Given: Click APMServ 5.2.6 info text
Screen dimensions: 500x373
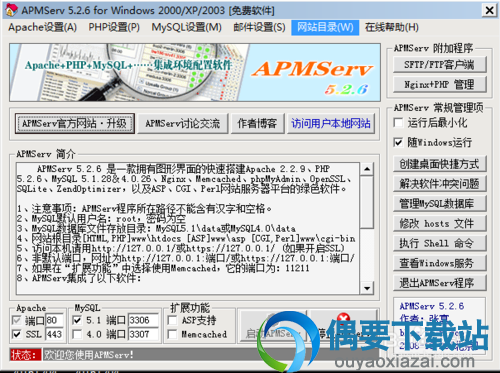Looking at the screenshot, I should (x=432, y=306).
